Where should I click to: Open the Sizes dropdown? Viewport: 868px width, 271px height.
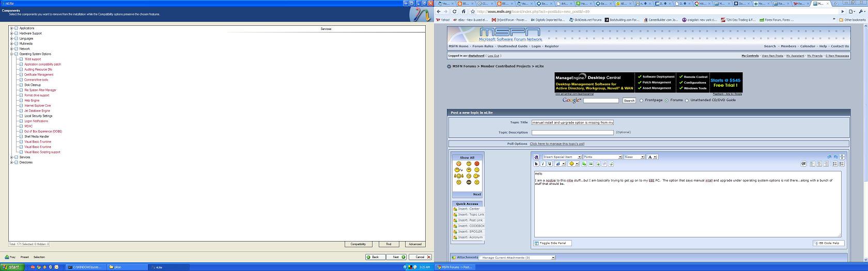pos(634,157)
